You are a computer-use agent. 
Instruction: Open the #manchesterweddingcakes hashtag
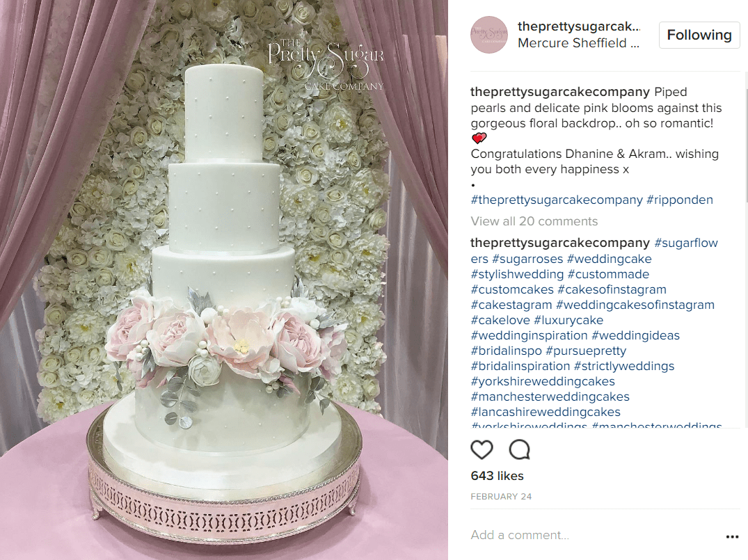[x=550, y=397]
